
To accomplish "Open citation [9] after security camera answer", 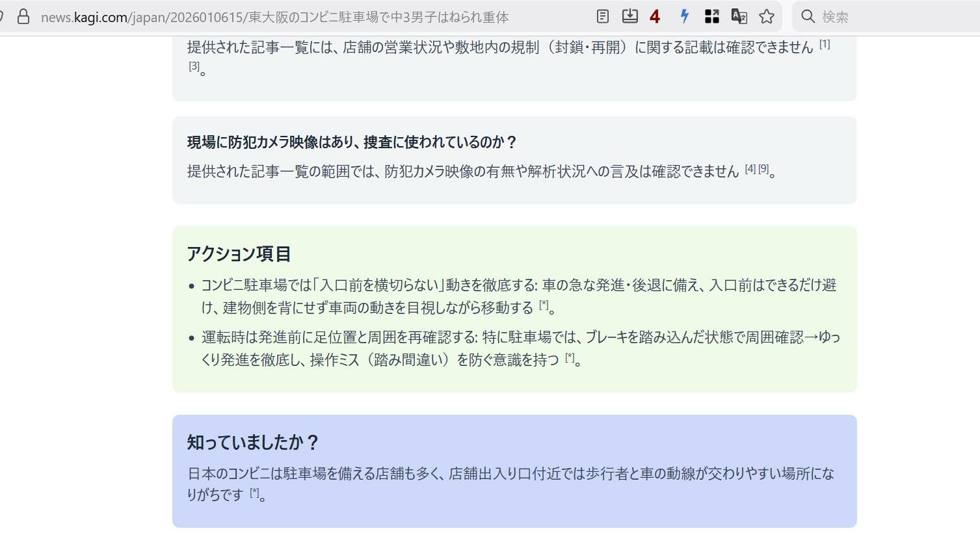I will coord(763,169).
